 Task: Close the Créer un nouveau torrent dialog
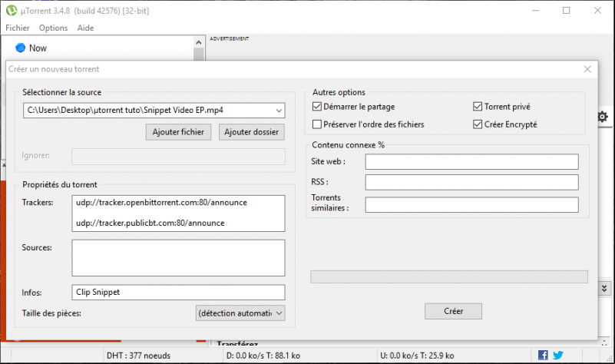[x=587, y=69]
